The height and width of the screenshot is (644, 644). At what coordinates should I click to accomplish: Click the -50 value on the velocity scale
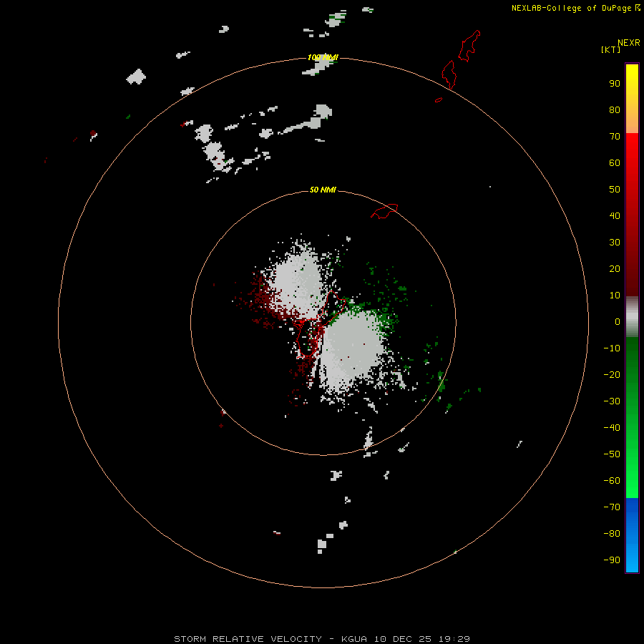(x=612, y=454)
